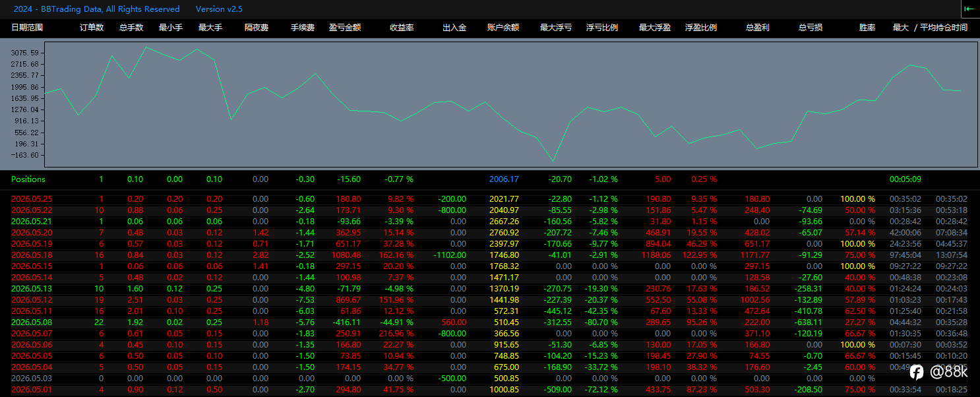This screenshot has height=397, width=980.
Task: Click the 隔夜费 column header
Action: pos(257,28)
